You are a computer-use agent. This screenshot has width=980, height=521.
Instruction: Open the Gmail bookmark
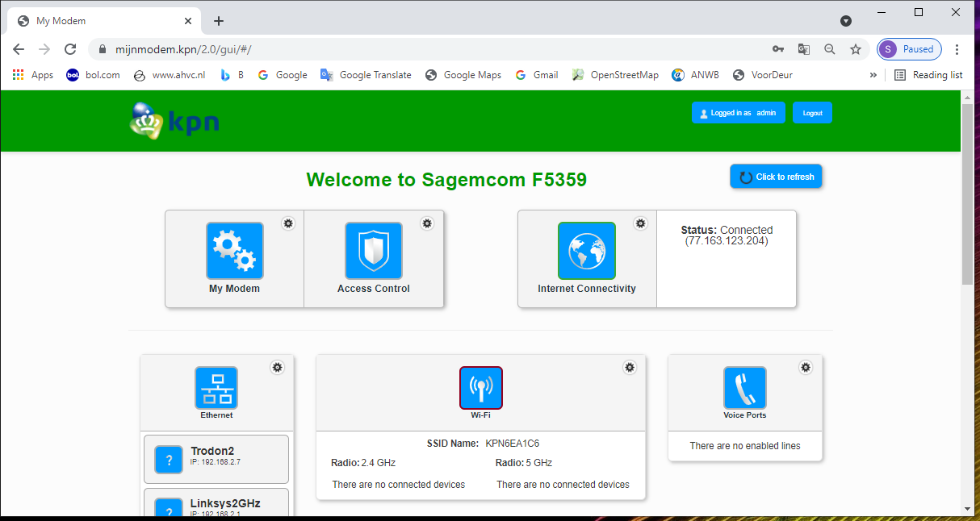click(x=536, y=75)
